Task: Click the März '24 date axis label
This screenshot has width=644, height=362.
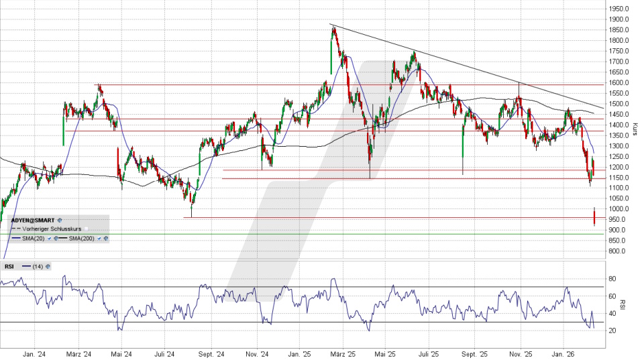Action: (x=79, y=354)
